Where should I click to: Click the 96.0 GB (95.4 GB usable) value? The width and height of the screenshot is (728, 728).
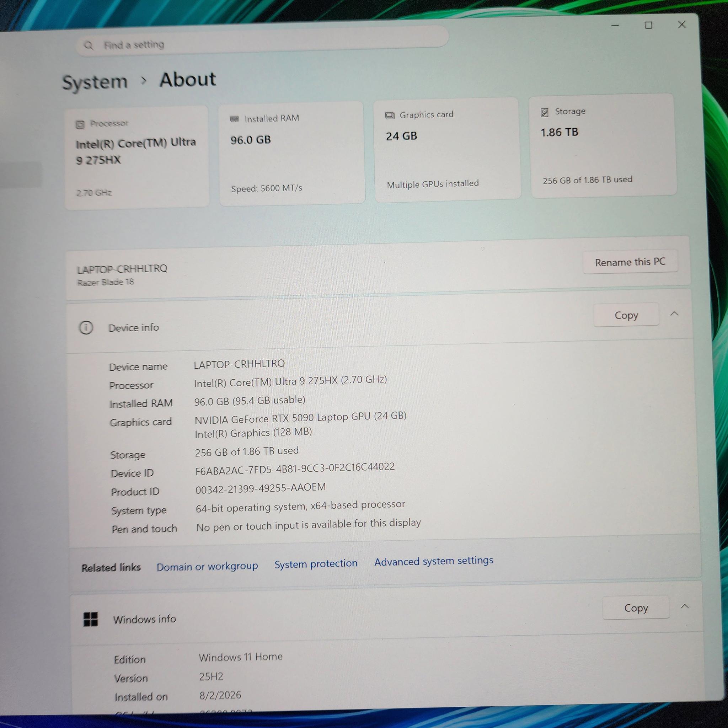point(250,401)
